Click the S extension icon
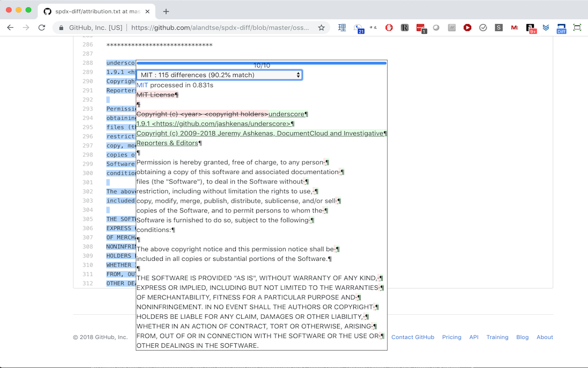The width and height of the screenshot is (588, 368). point(498,28)
